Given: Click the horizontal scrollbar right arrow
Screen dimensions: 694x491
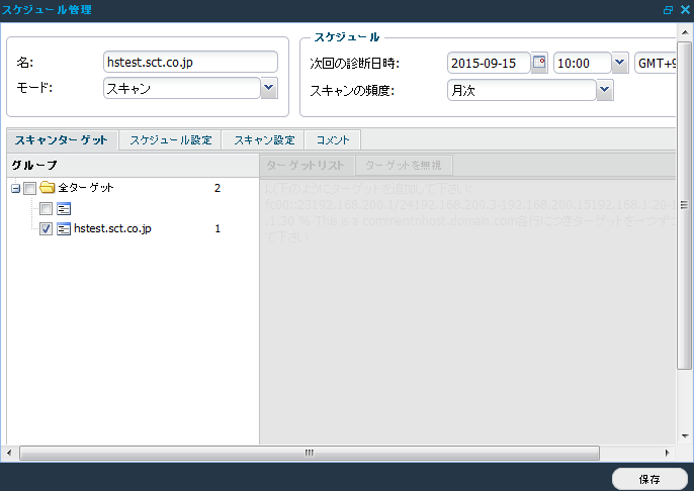Looking at the screenshot, I should coord(667,453).
